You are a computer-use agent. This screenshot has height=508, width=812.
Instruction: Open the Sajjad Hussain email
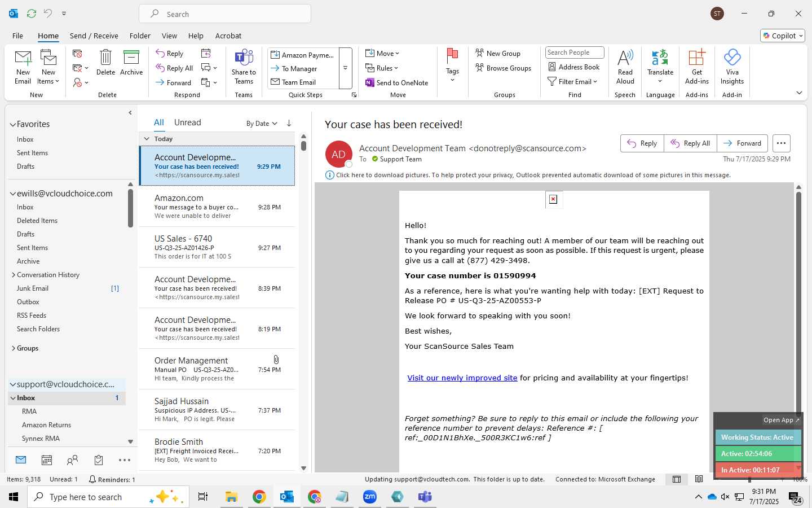pos(217,410)
